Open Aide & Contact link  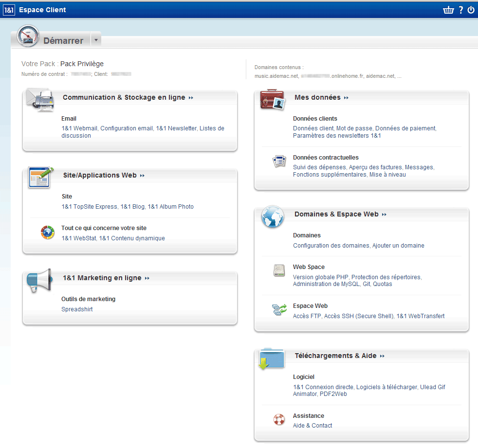coord(313,426)
